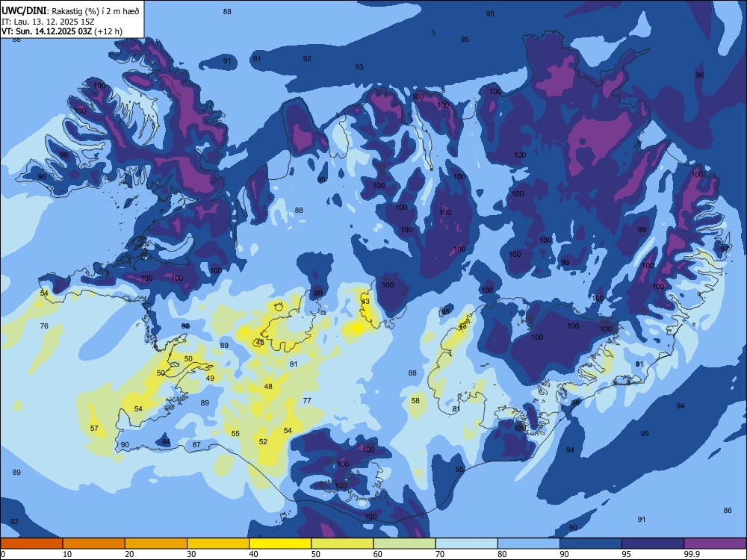The height and width of the screenshot is (560, 747).
Task: Click the humidity value '57'
Action: pyautogui.click(x=94, y=428)
